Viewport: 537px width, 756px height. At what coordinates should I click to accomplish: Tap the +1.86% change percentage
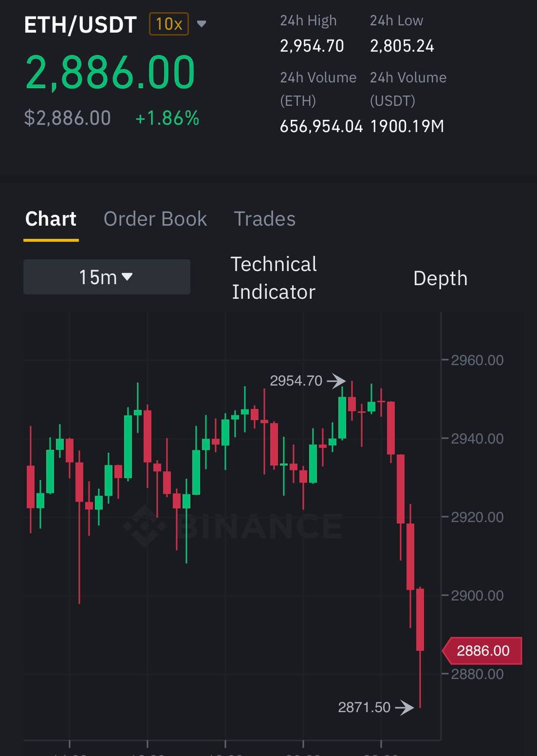(x=168, y=118)
